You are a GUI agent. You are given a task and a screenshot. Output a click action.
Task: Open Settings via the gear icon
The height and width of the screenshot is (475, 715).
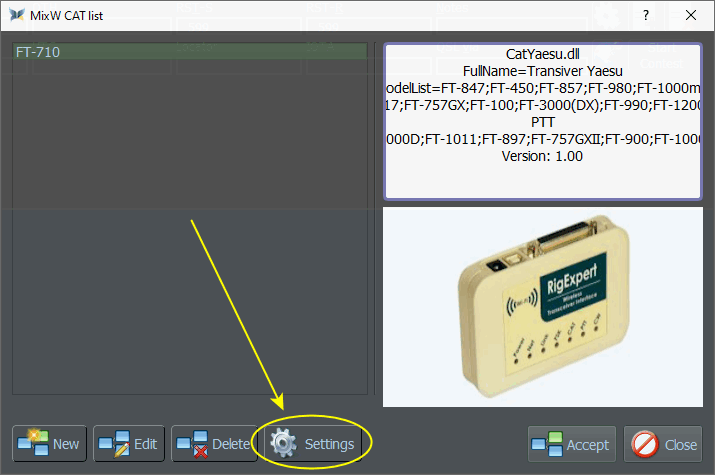pos(284,444)
